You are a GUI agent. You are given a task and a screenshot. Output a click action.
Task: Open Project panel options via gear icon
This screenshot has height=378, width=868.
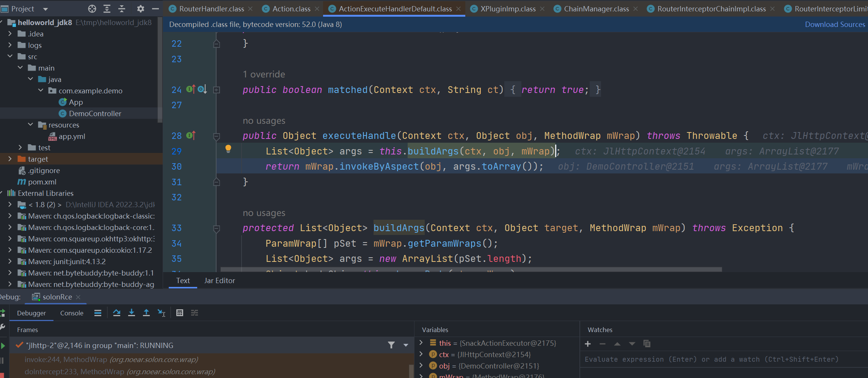[140, 8]
